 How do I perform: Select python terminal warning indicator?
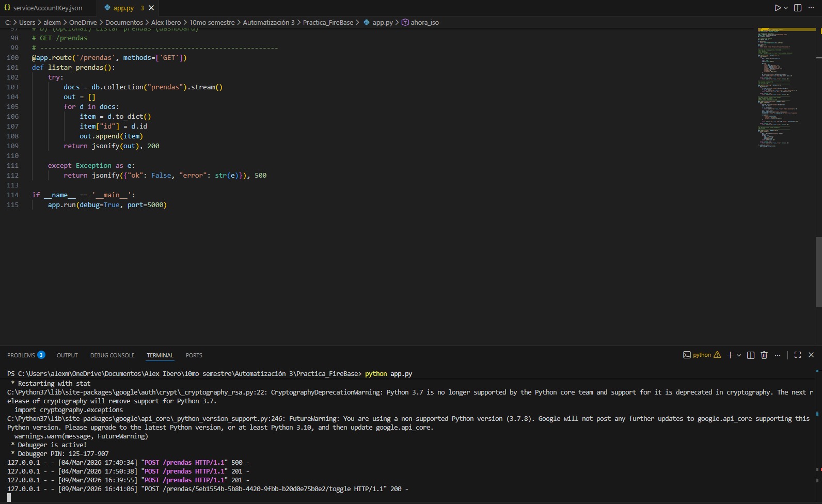point(717,355)
